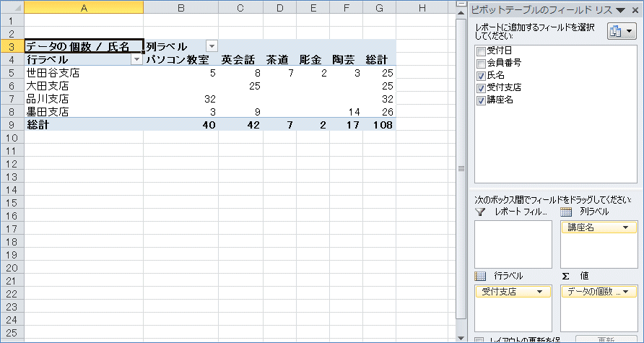Check the 会員番号 field checkbox
The width and height of the screenshot is (644, 343).
(481, 64)
